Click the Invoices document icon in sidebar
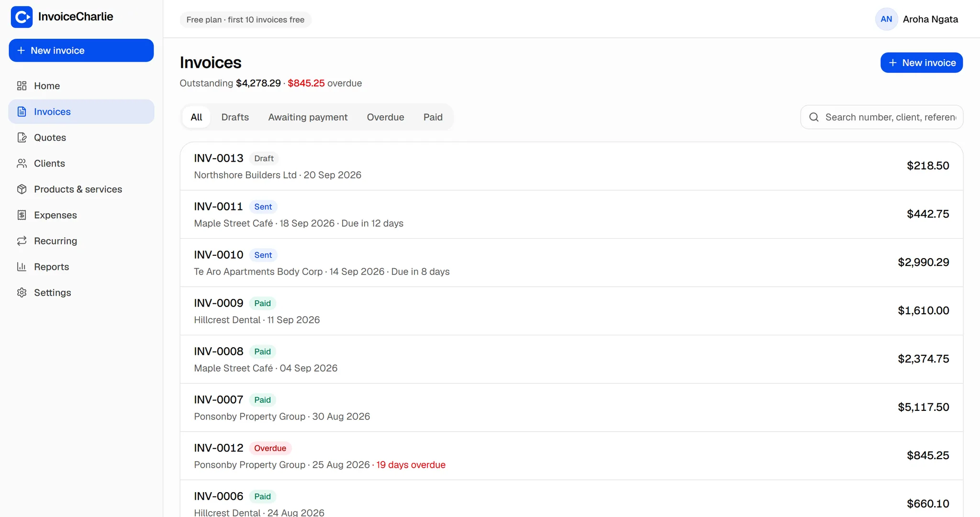This screenshot has height=517, width=980. [x=22, y=111]
